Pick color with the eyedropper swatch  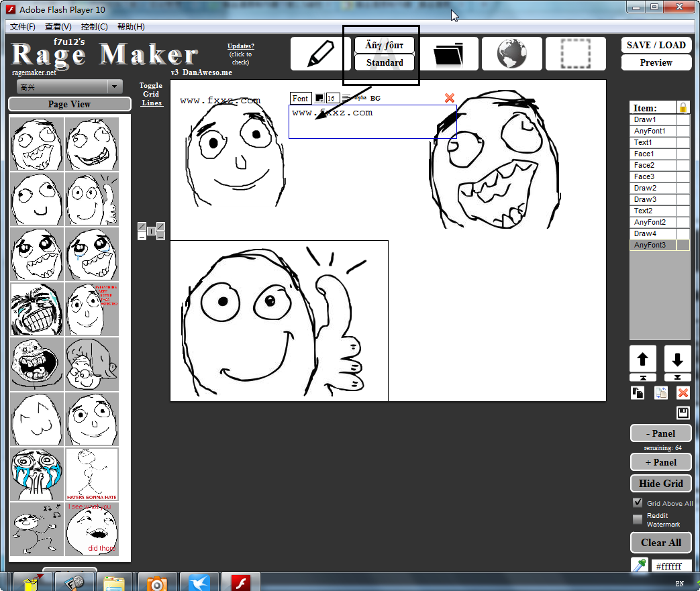tap(640, 566)
